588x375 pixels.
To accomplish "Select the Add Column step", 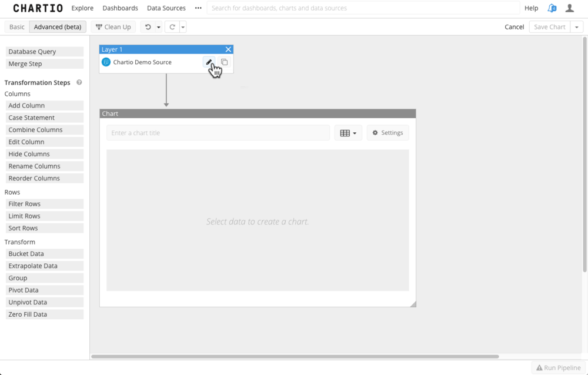I will click(45, 105).
